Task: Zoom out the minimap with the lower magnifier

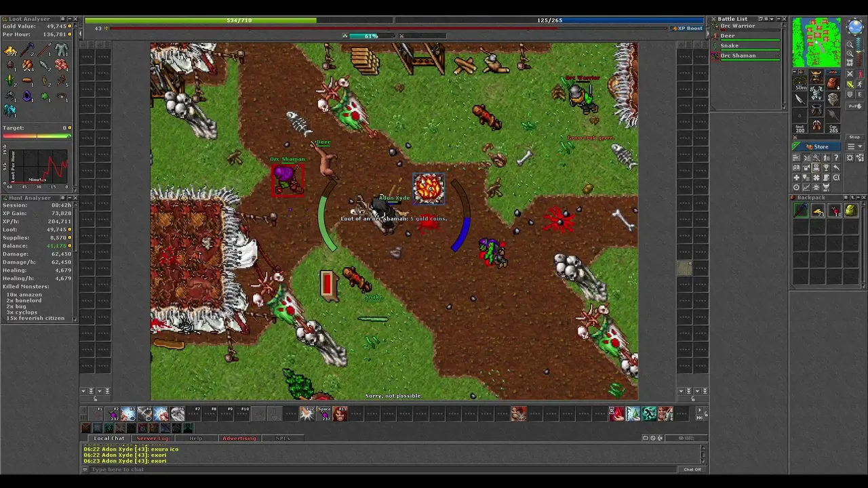Action: tap(850, 54)
